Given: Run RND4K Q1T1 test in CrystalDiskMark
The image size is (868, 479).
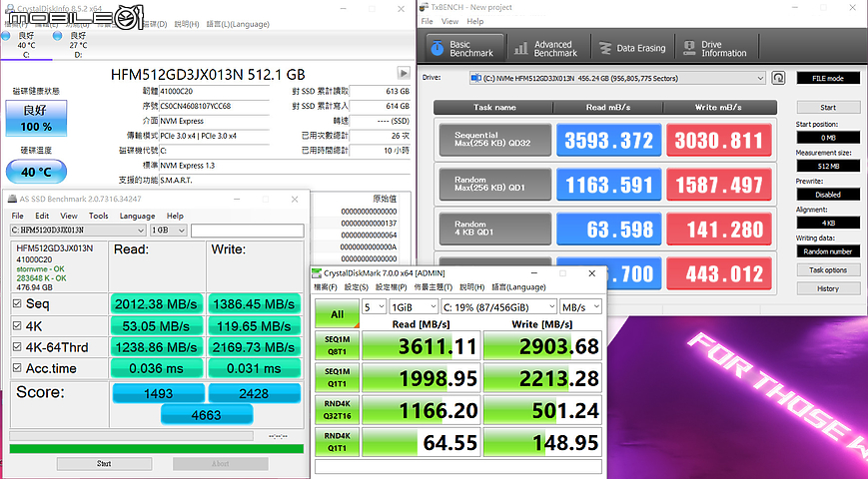Looking at the screenshot, I should [x=338, y=442].
